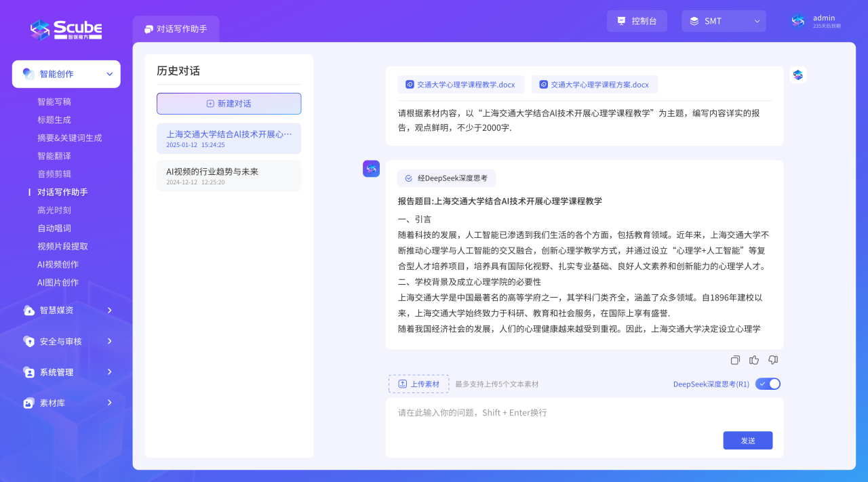Click the Scube logo
The height and width of the screenshot is (482, 868).
(66, 29)
